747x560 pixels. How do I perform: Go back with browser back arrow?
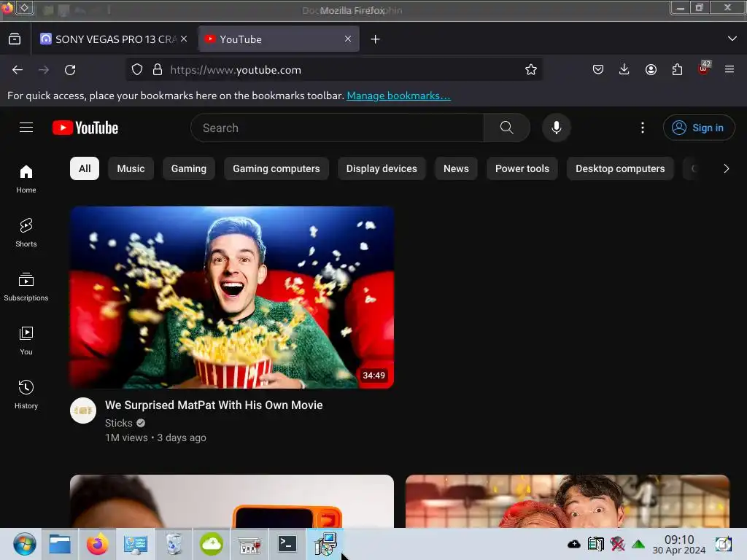click(18, 70)
